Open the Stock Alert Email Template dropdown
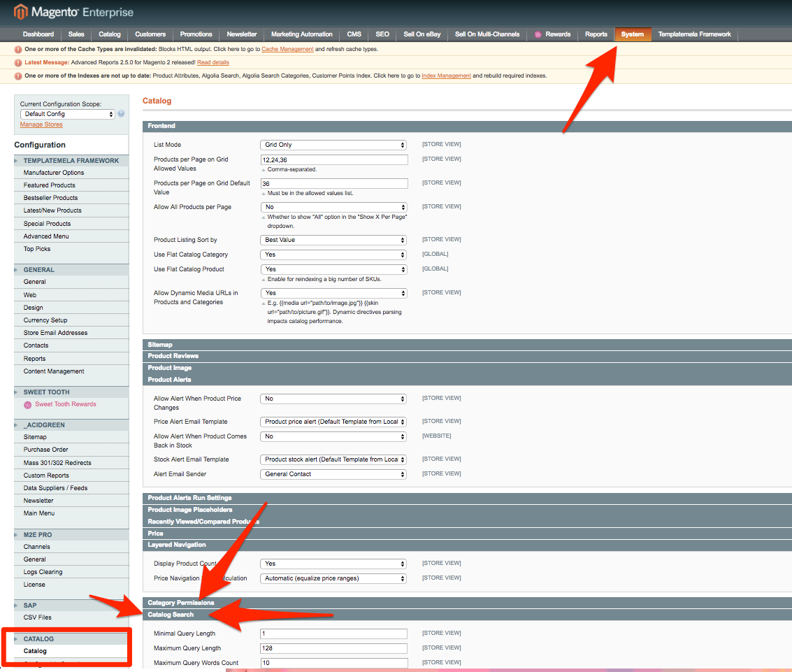This screenshot has height=672, width=792. (333, 460)
